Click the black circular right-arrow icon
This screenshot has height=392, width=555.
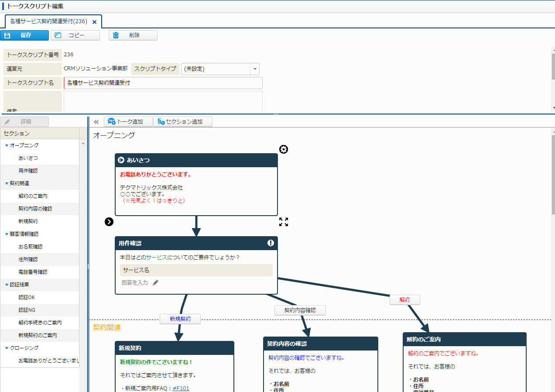click(x=109, y=222)
